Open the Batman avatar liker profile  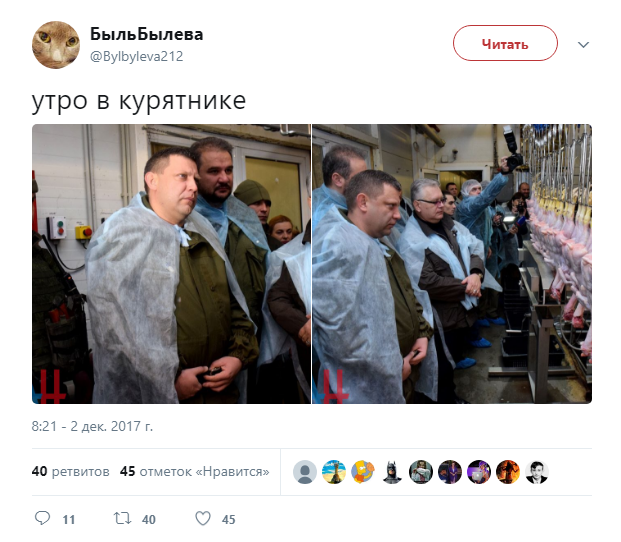click(x=392, y=472)
